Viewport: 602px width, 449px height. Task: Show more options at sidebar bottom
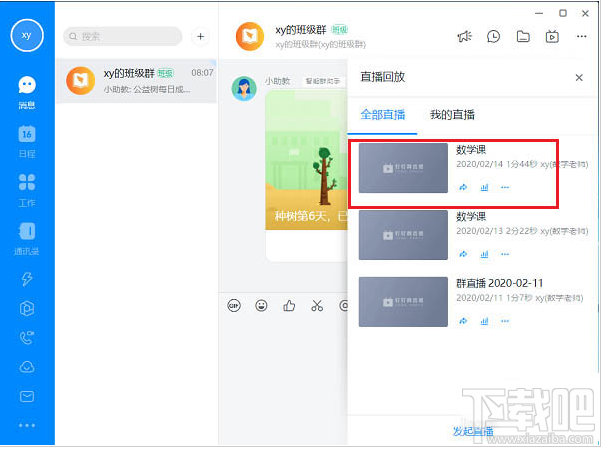pyautogui.click(x=27, y=425)
